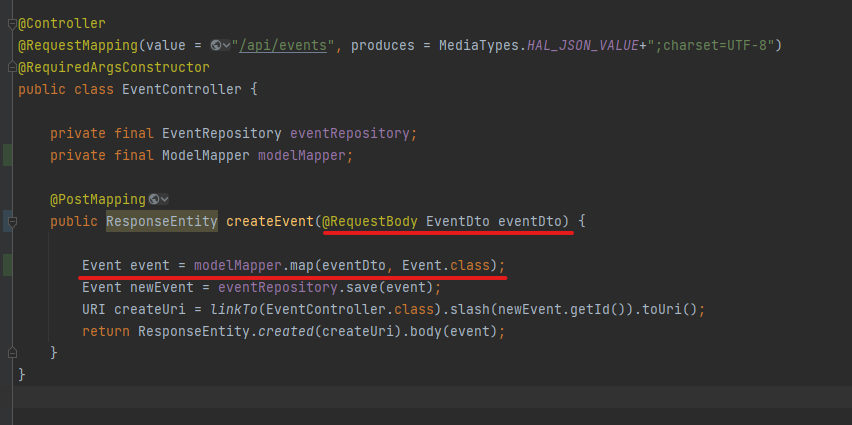Click the created static method call
Image resolution: width=852 pixels, height=425 pixels.
286,331
